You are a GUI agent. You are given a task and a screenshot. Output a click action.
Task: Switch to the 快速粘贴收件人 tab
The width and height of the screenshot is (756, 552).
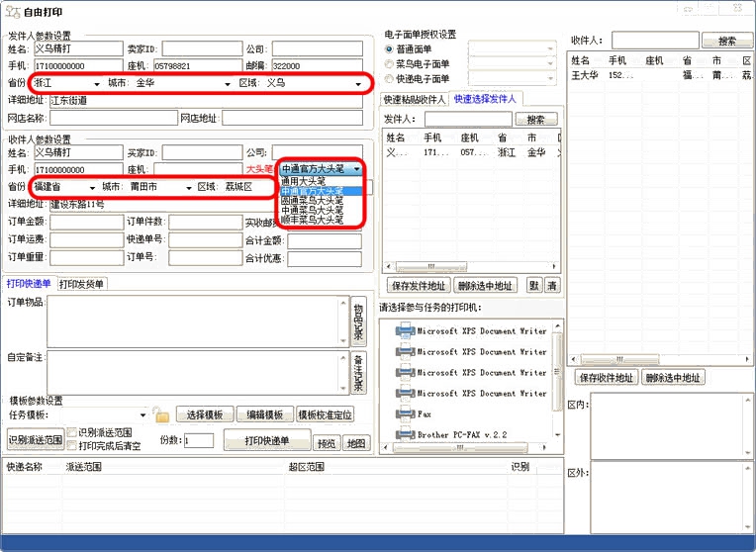point(414,99)
